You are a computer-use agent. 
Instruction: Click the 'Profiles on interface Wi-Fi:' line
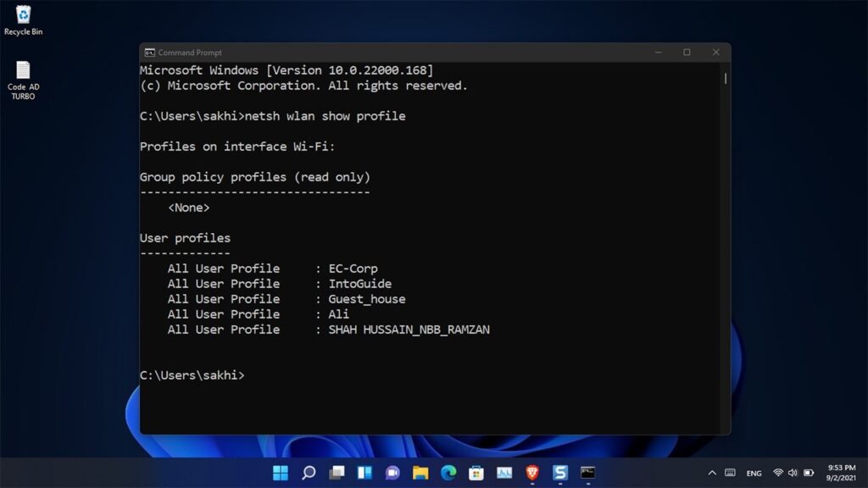pyautogui.click(x=237, y=147)
